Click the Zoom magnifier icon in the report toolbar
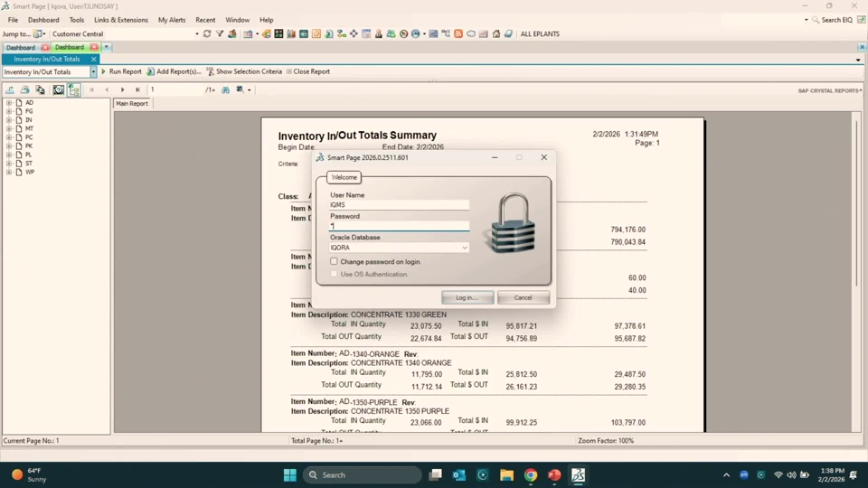Viewport: 868px width, 488px height. click(241, 89)
